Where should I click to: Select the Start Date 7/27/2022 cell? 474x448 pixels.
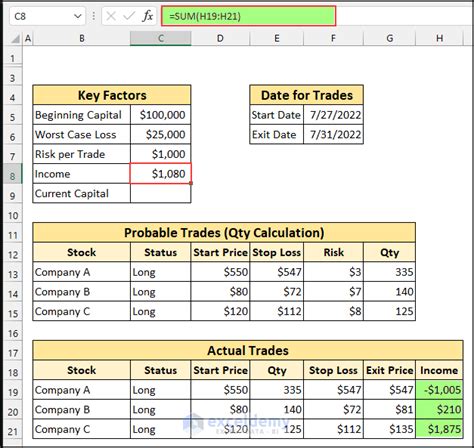334,115
